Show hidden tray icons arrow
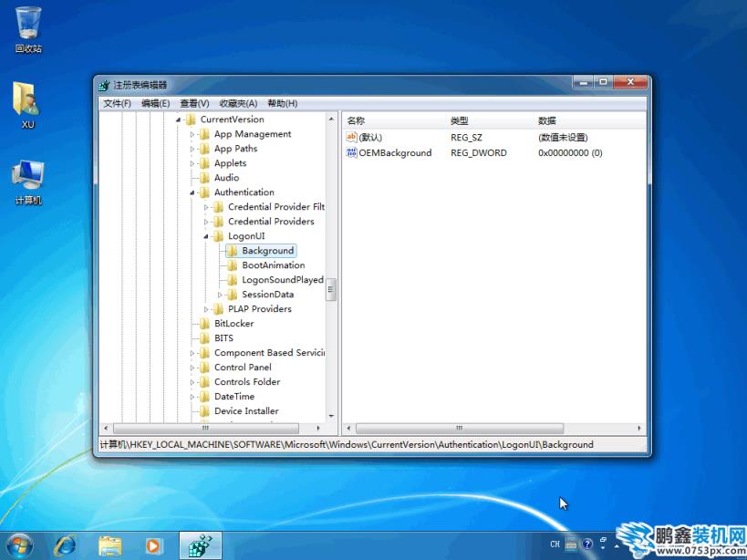This screenshot has height=560, width=747. (x=617, y=545)
